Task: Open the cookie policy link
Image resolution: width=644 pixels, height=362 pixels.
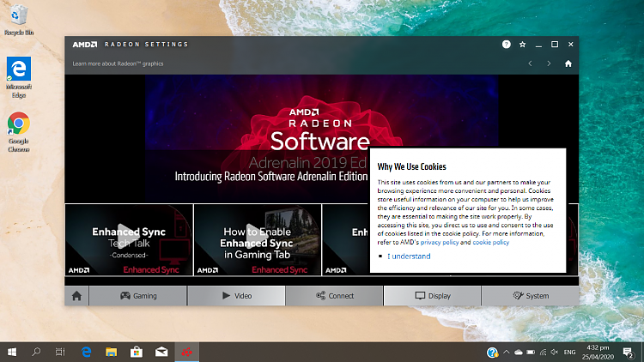Action: pyautogui.click(x=491, y=242)
